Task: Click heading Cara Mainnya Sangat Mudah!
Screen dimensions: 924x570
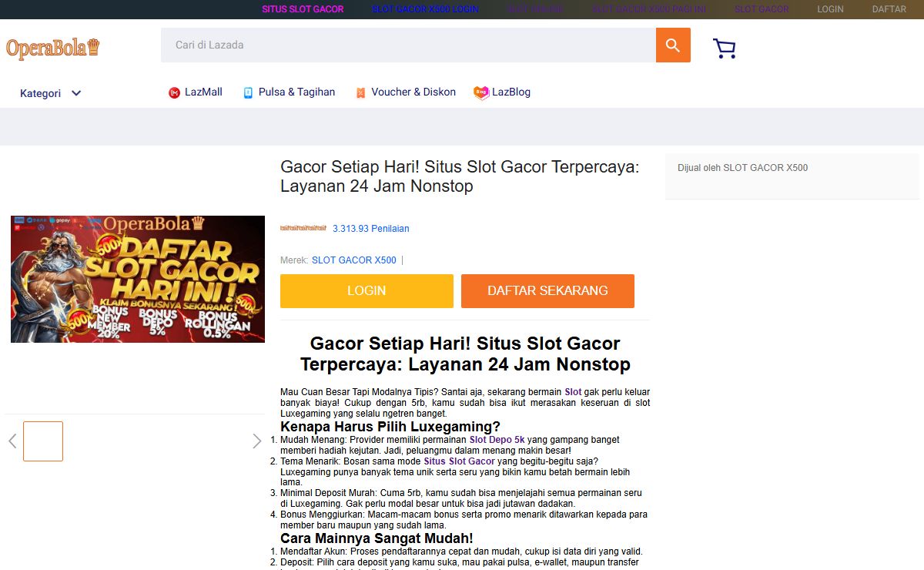Action: [377, 538]
